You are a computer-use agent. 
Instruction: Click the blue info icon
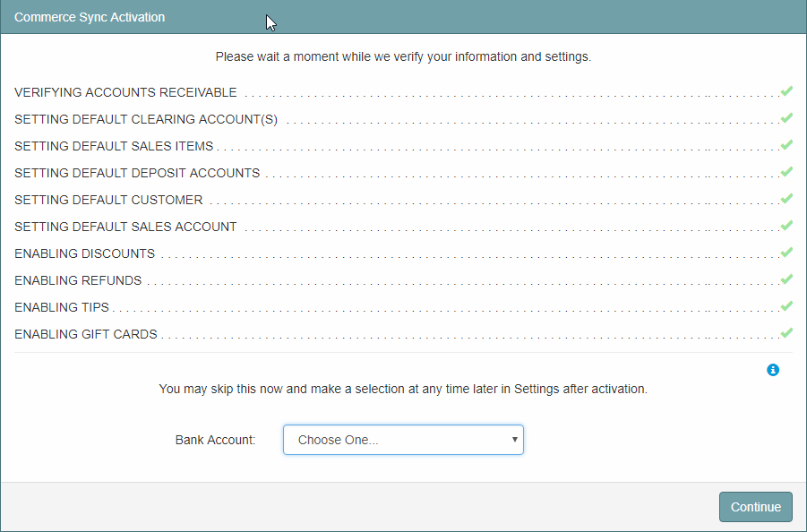(x=773, y=369)
